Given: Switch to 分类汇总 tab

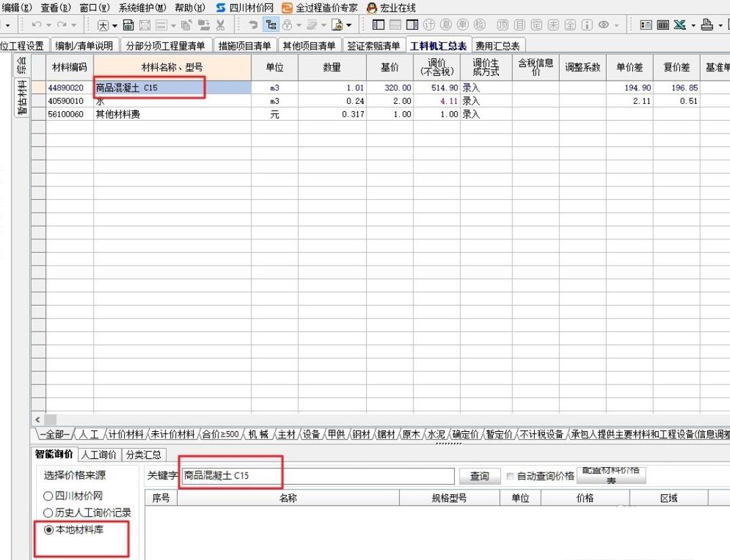Looking at the screenshot, I should (x=144, y=454).
